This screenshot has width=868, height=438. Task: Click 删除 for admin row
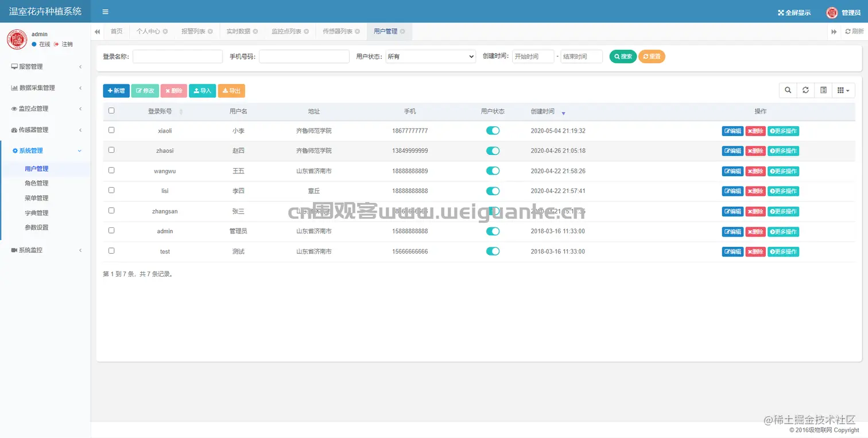(x=755, y=232)
